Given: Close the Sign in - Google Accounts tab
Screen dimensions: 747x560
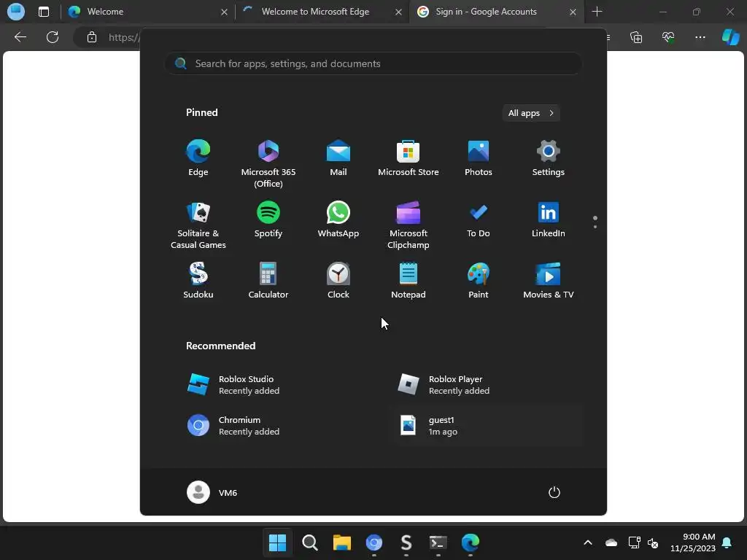Looking at the screenshot, I should [x=573, y=12].
